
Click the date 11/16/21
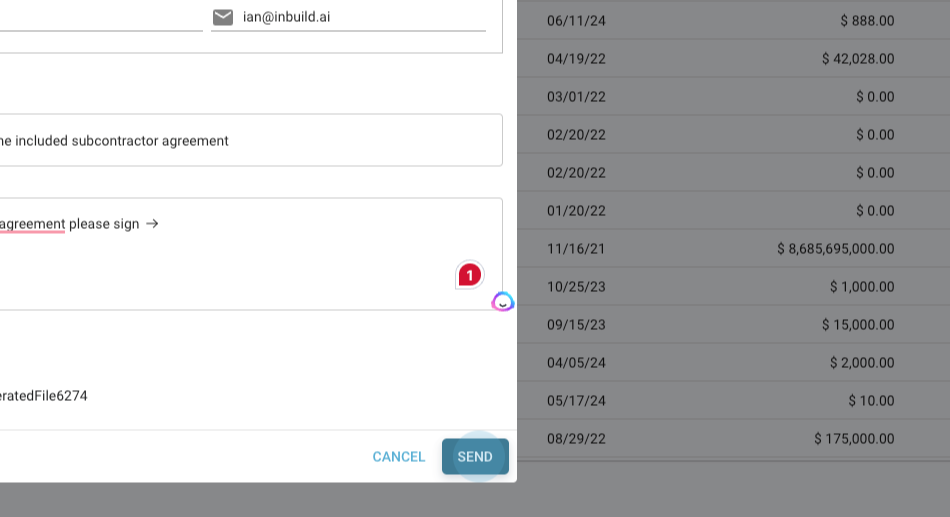(x=576, y=249)
